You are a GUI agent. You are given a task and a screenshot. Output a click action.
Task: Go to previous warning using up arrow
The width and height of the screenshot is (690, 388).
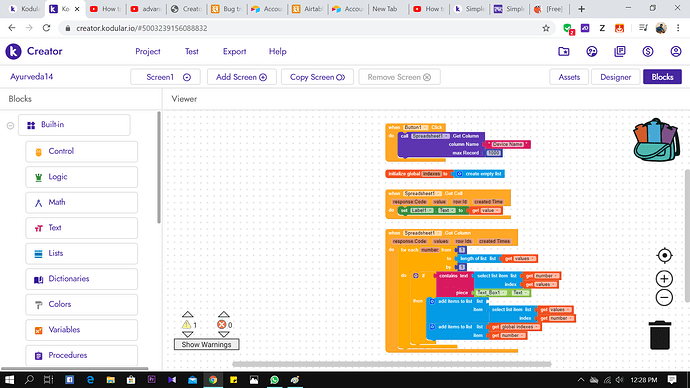(187, 314)
